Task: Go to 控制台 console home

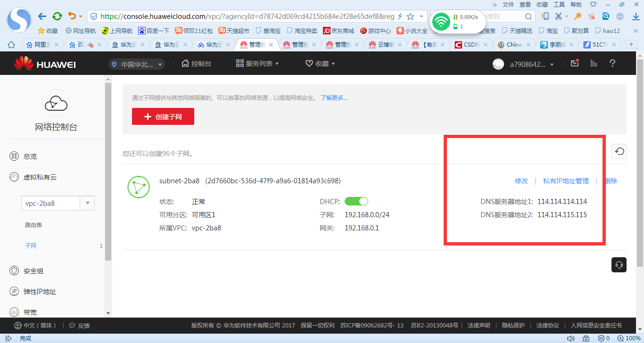Action: click(x=196, y=64)
